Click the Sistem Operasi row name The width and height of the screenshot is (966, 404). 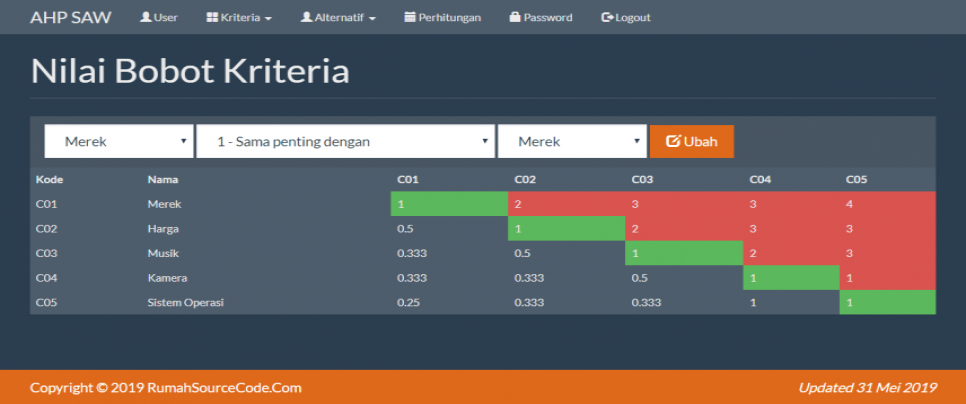185,302
